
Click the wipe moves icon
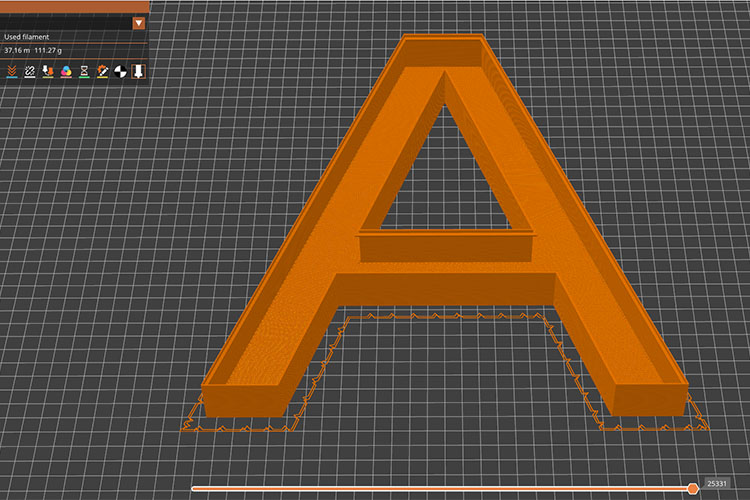pyautogui.click(x=29, y=71)
